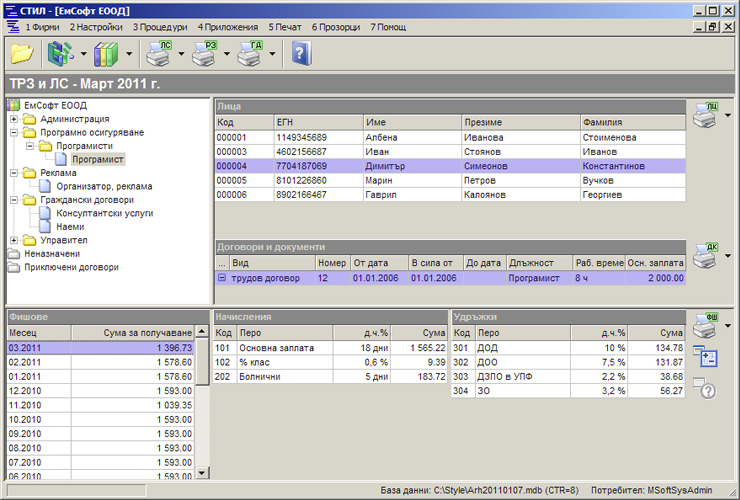This screenshot has height=500, width=740.
Task: Select person row Албена Иванова
Action: [x=450, y=137]
